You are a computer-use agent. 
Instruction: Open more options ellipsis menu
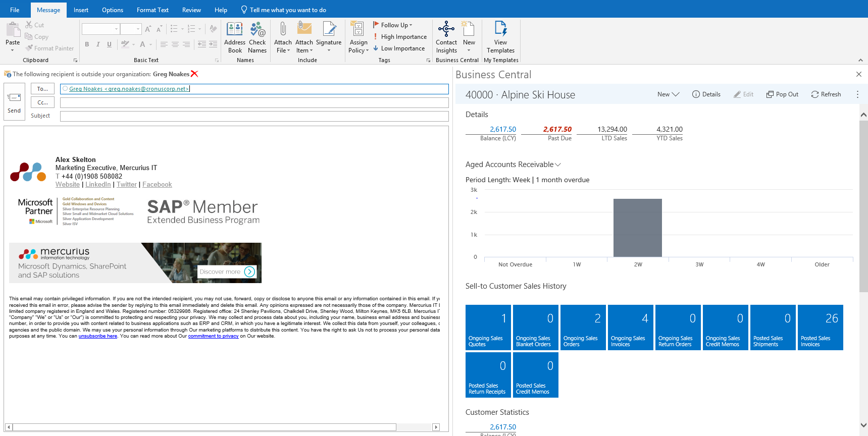click(x=857, y=94)
